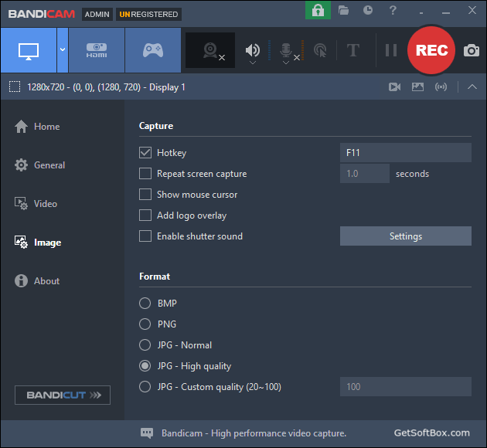Screen dimensions: 487x448
Task: Open the About tab
Action: point(37,281)
